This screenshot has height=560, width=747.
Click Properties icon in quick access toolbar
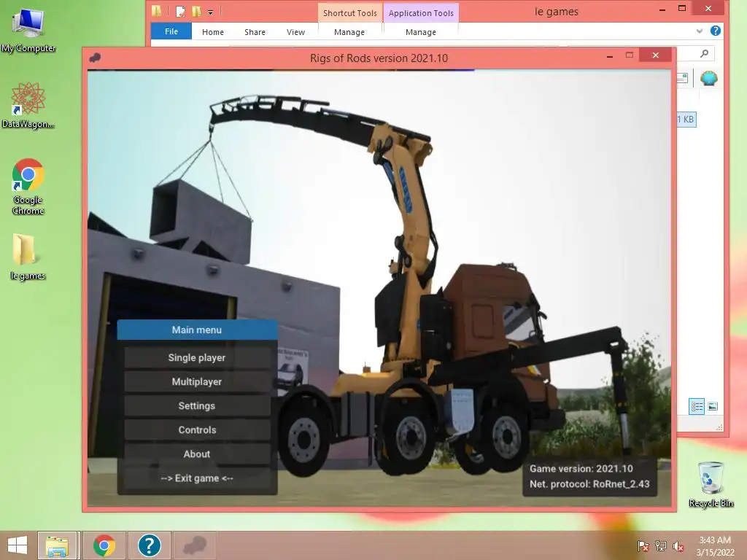tap(181, 11)
